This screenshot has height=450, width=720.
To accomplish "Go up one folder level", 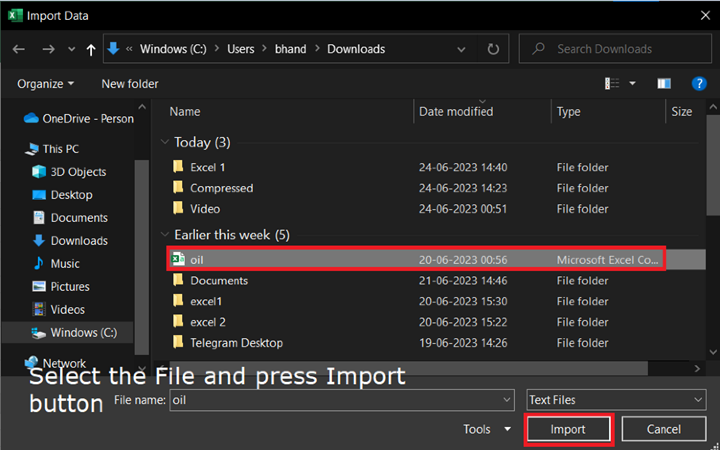I will tap(91, 49).
